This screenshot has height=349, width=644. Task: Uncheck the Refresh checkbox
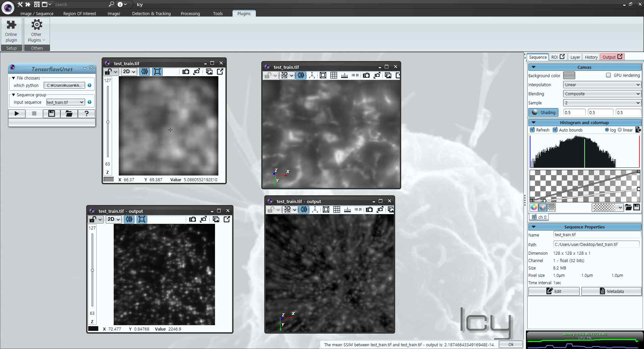tap(532, 130)
